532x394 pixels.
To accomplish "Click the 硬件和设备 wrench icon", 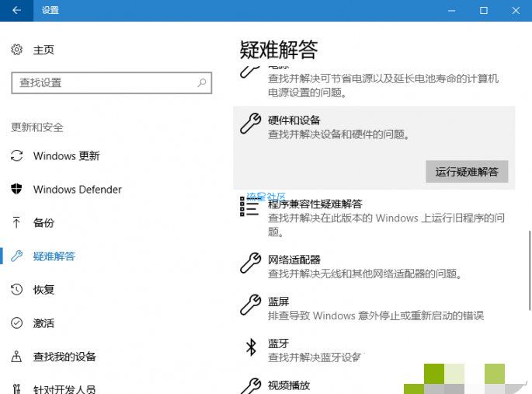I will [250, 124].
